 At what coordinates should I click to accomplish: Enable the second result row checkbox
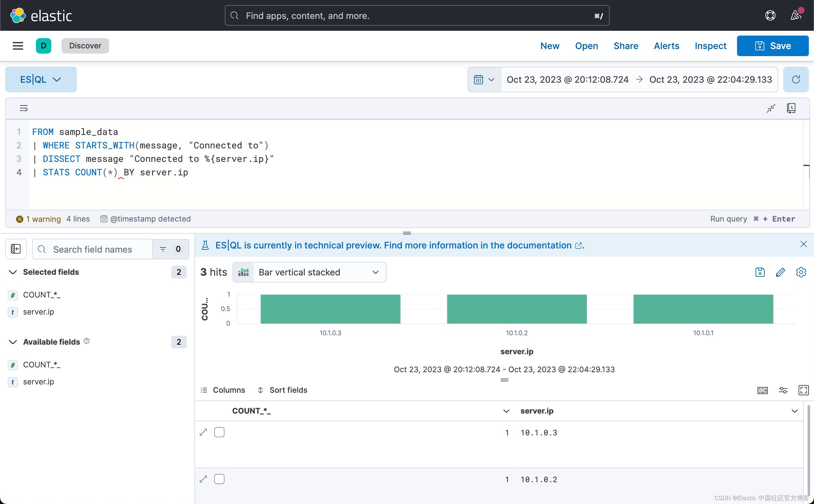click(x=220, y=479)
